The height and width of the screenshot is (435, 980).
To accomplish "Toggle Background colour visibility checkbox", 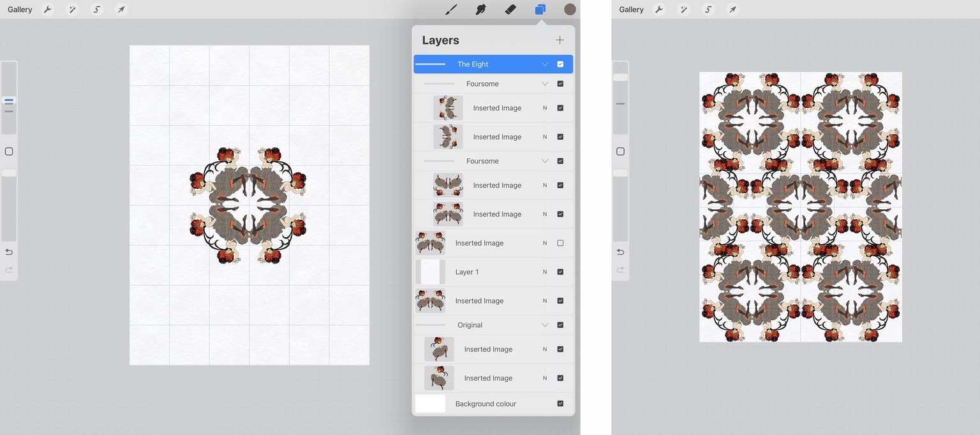I will pyautogui.click(x=560, y=404).
